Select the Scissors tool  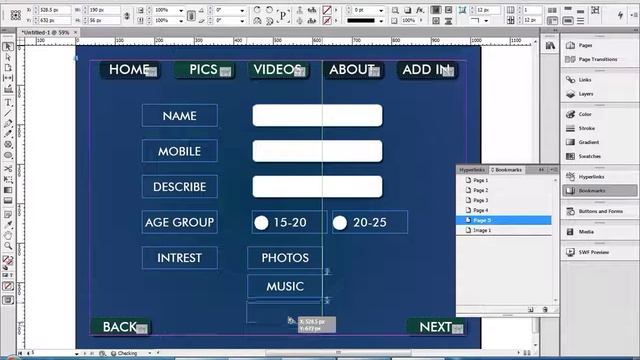click(8, 169)
